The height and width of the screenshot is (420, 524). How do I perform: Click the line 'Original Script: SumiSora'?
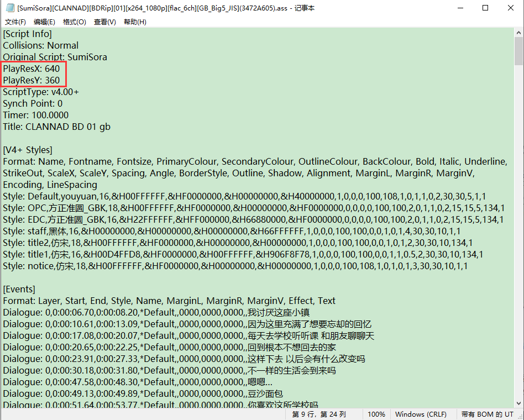[x=55, y=57]
